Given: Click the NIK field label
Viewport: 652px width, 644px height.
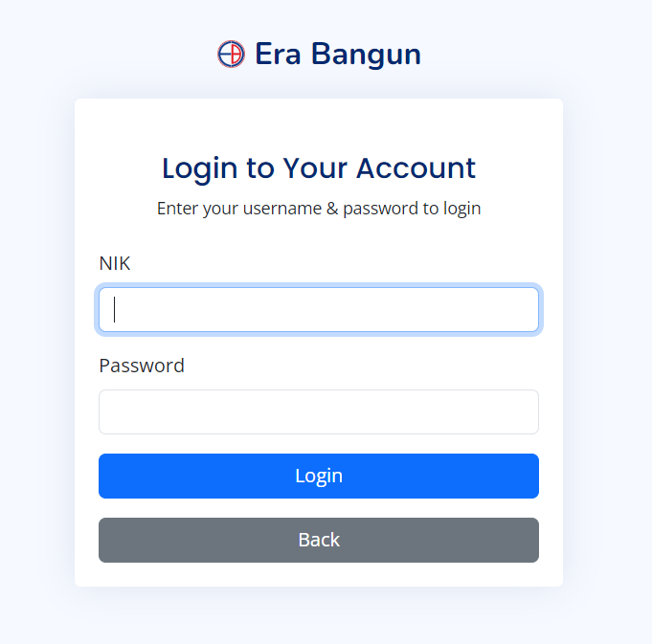Looking at the screenshot, I should click(x=115, y=263).
